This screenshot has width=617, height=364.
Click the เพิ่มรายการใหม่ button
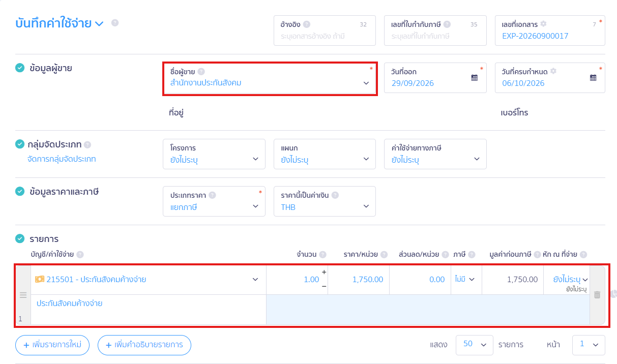point(52,345)
